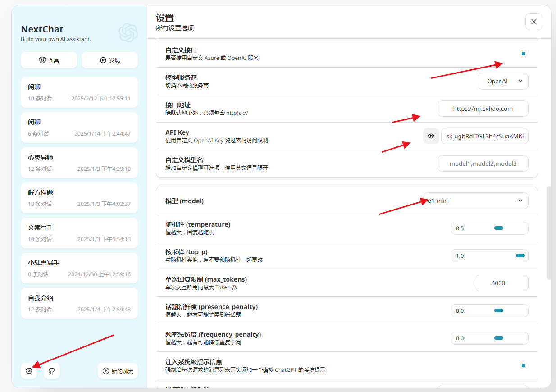Screen dimensions: 556x392
Task: Switch to the 面具 section
Action: [49, 60]
